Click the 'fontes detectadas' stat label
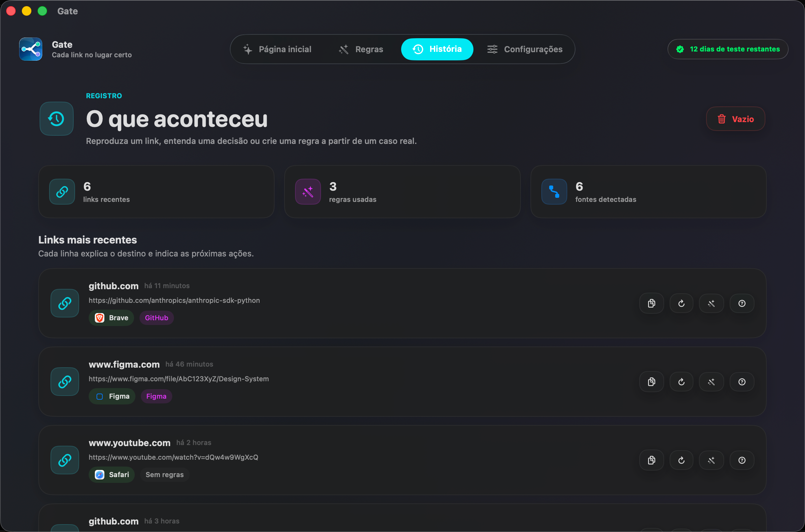Viewport: 805px width, 532px height. click(x=606, y=199)
